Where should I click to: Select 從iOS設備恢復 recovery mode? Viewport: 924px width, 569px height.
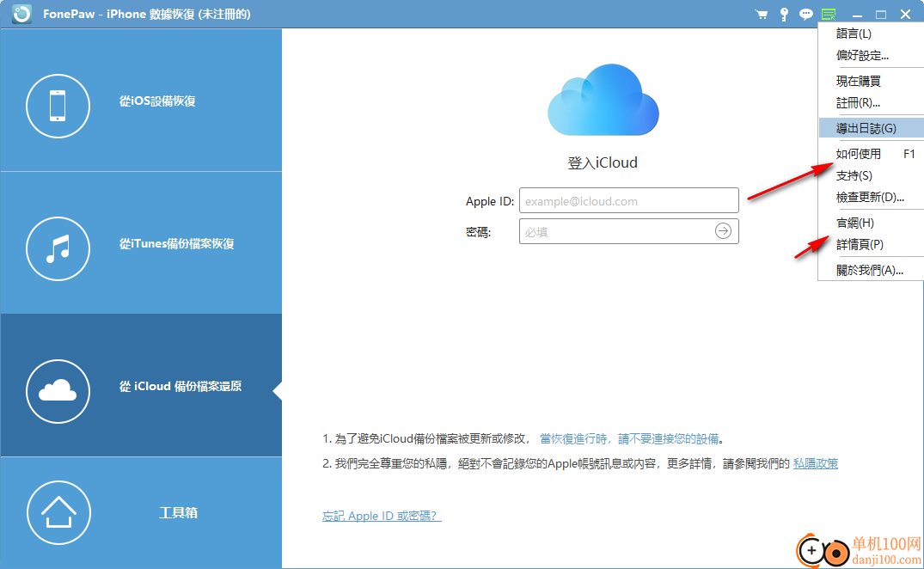pos(142,101)
